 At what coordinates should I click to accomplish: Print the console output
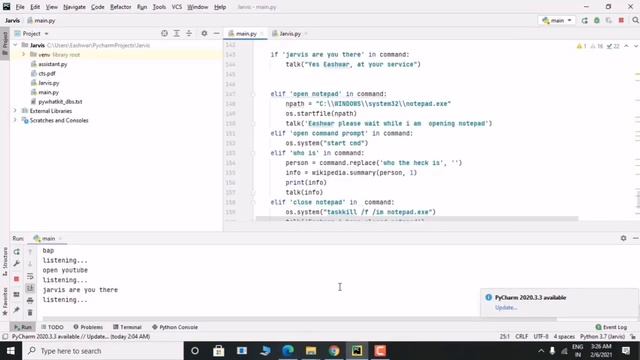tap(30, 301)
